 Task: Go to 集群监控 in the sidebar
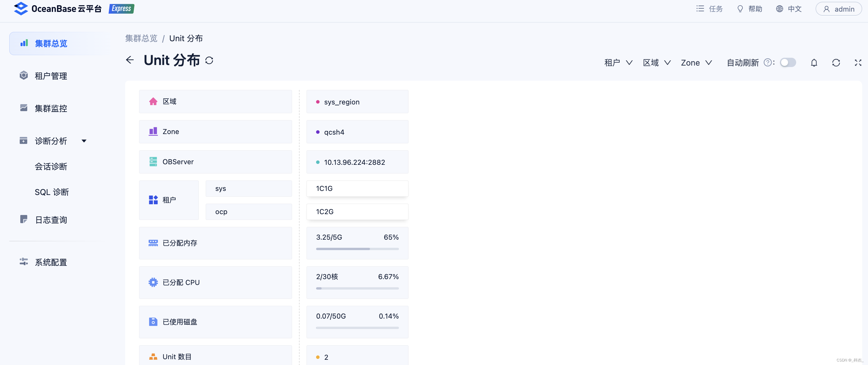coord(51,108)
